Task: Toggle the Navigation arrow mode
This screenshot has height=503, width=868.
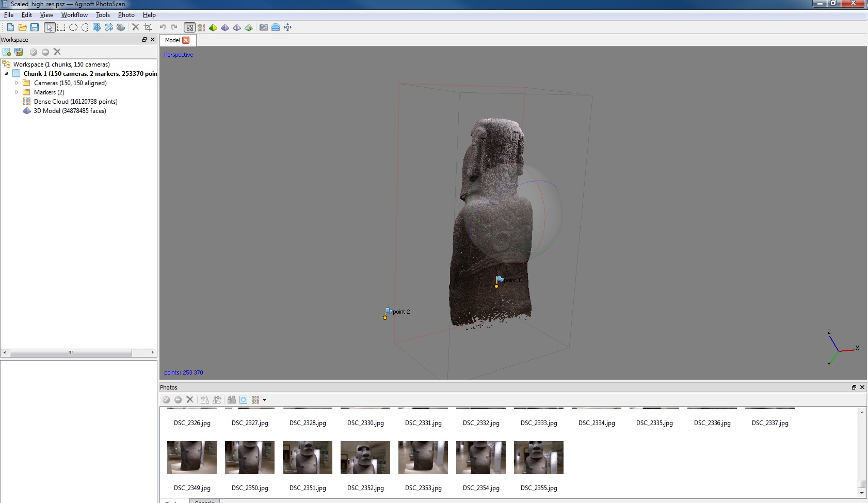Action: pyautogui.click(x=50, y=27)
